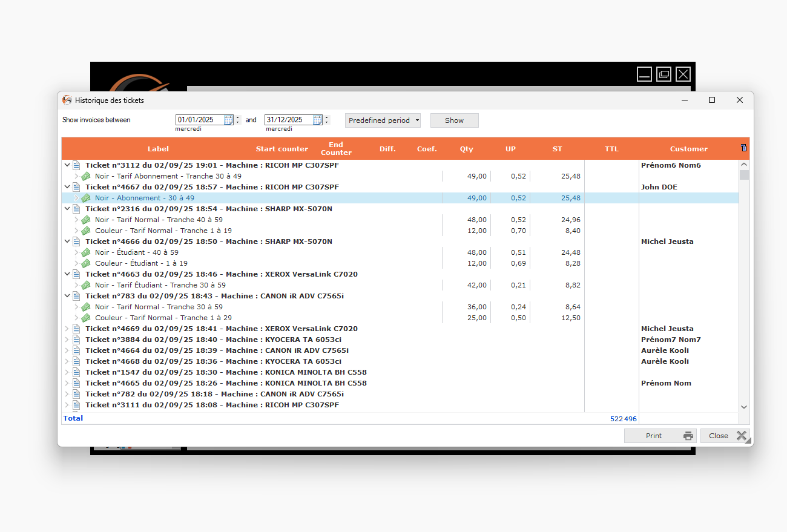The height and width of the screenshot is (532, 787).
Task: Click the document icon of Ticket n°4664
Action: tap(76, 350)
